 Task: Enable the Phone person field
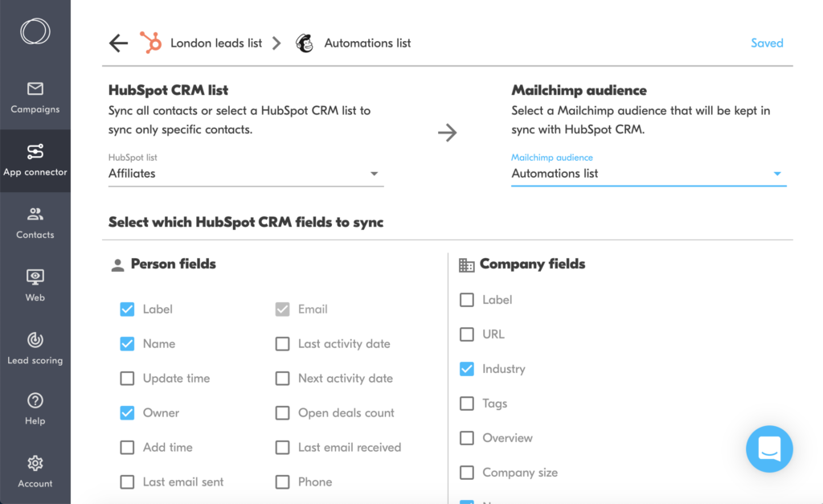(282, 481)
